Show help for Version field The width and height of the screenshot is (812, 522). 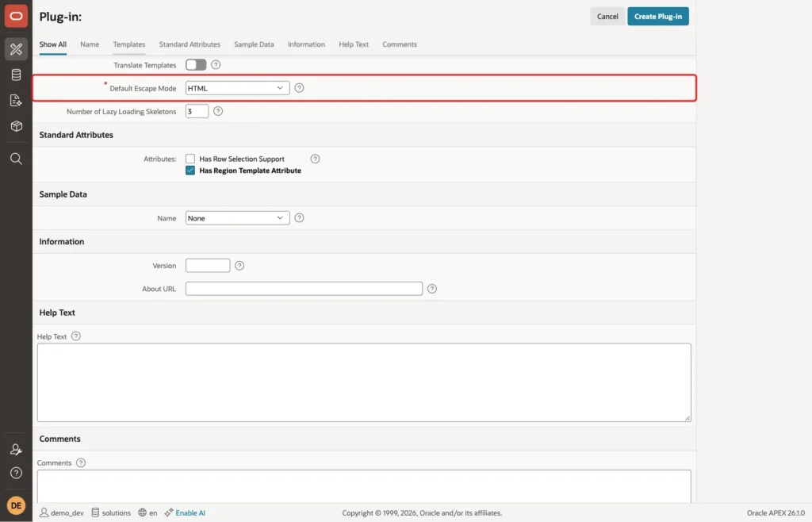coord(239,266)
